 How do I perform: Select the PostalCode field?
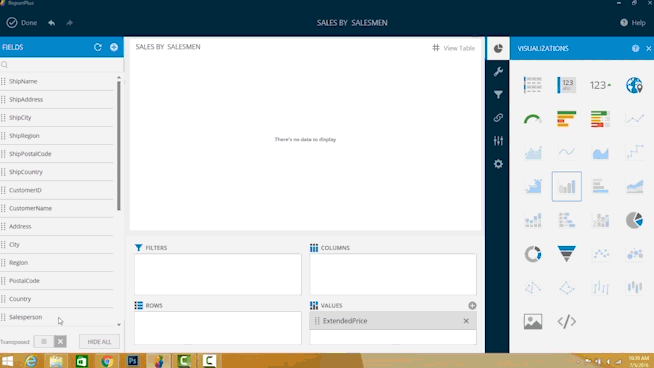point(57,281)
